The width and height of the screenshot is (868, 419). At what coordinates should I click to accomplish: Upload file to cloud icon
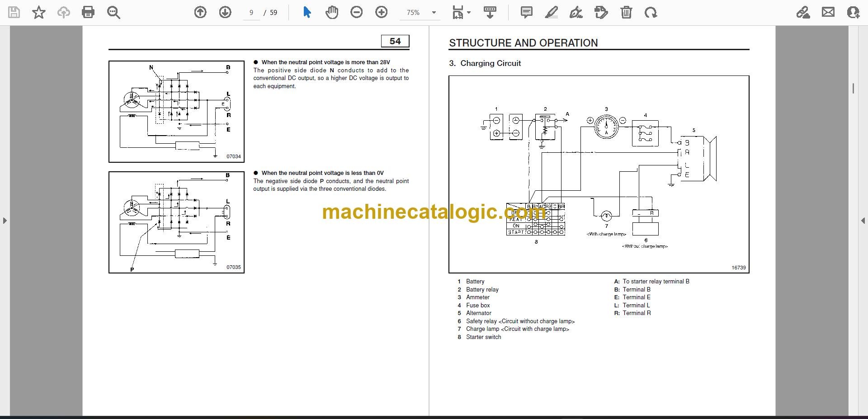point(64,12)
